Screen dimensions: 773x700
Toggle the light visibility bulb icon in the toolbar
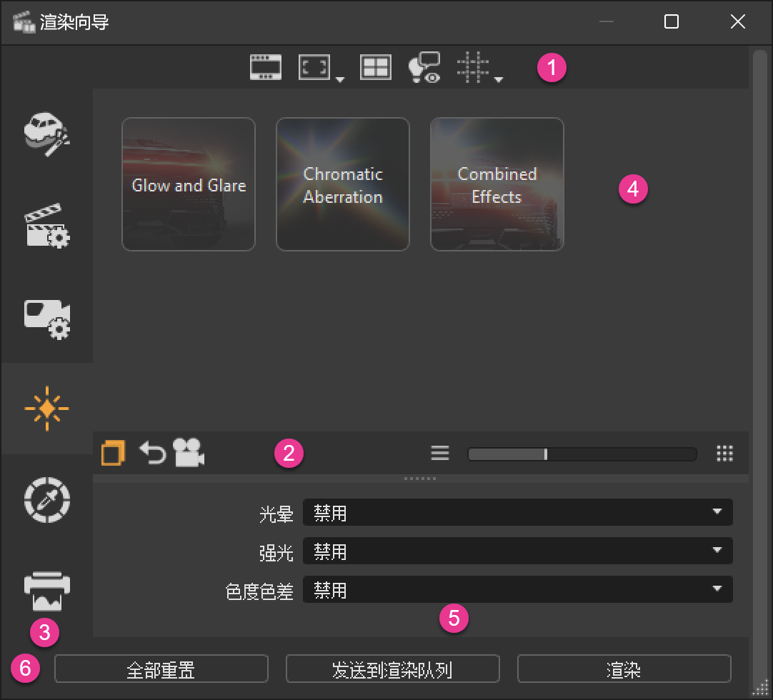[x=424, y=66]
